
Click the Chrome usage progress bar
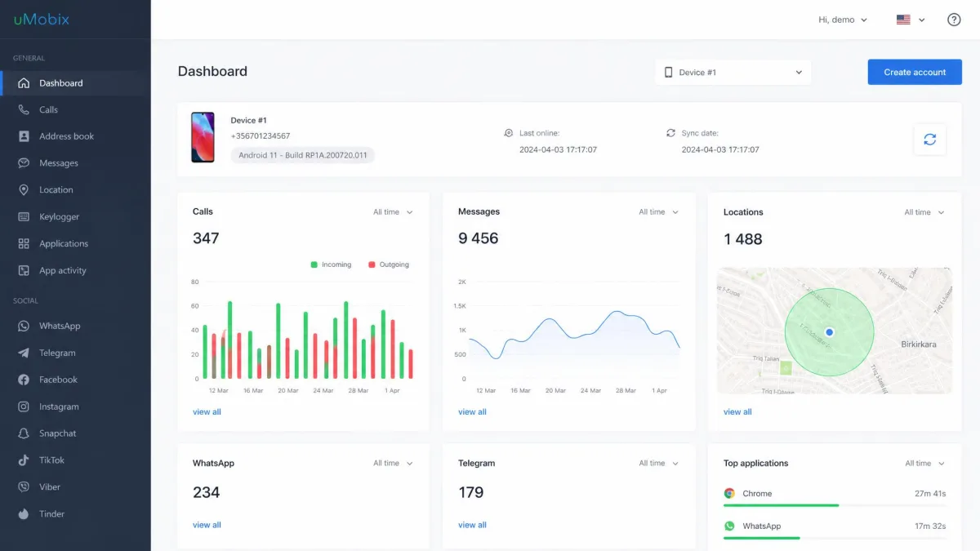point(835,505)
